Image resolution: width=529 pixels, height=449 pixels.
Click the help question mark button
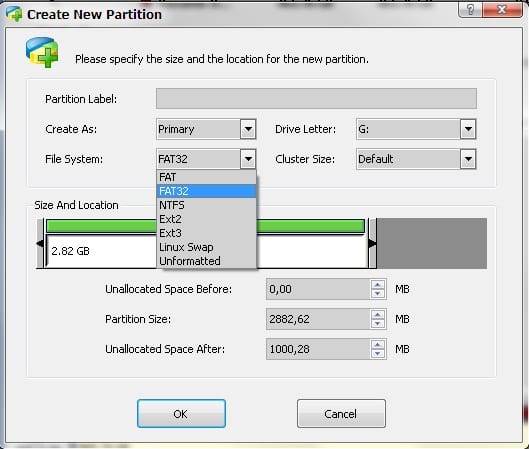(470, 9)
